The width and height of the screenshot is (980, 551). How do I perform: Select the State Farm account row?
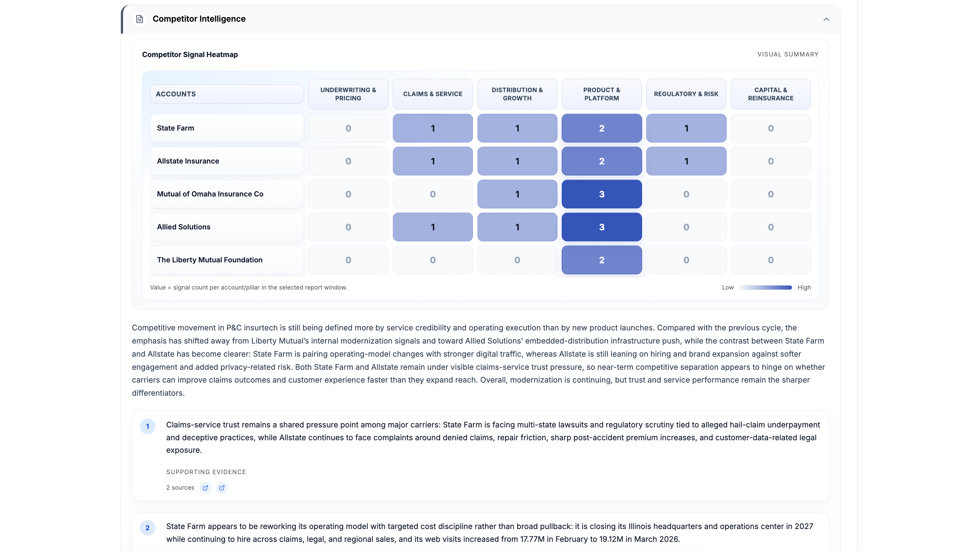pos(227,128)
